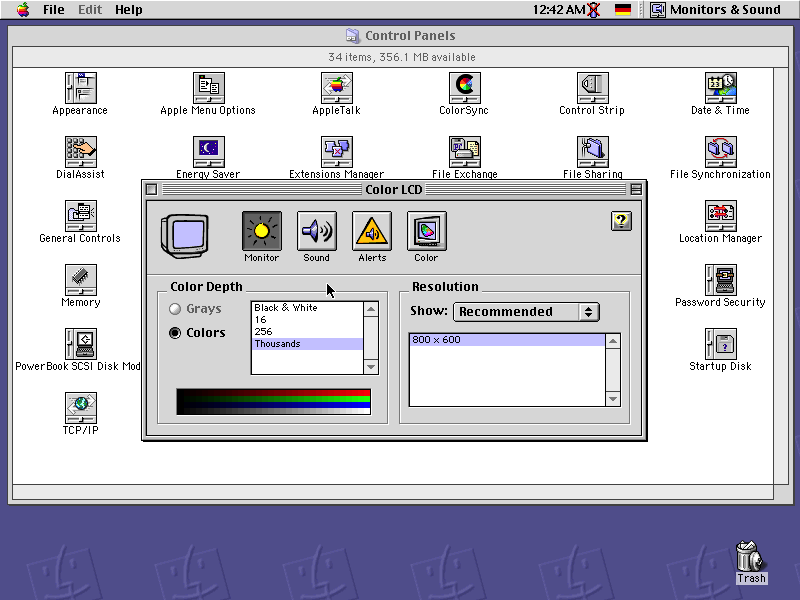Select the Startup Disk icon
The width and height of the screenshot is (800, 600).
[x=720, y=344]
